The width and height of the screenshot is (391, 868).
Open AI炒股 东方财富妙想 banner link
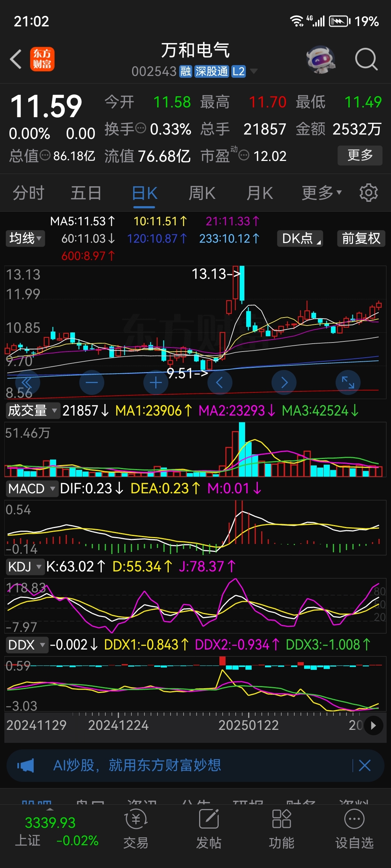click(137, 765)
